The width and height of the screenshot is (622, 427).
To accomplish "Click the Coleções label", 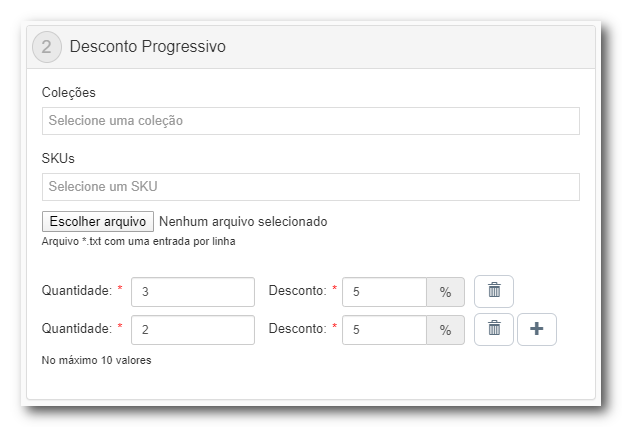I will pos(69,92).
